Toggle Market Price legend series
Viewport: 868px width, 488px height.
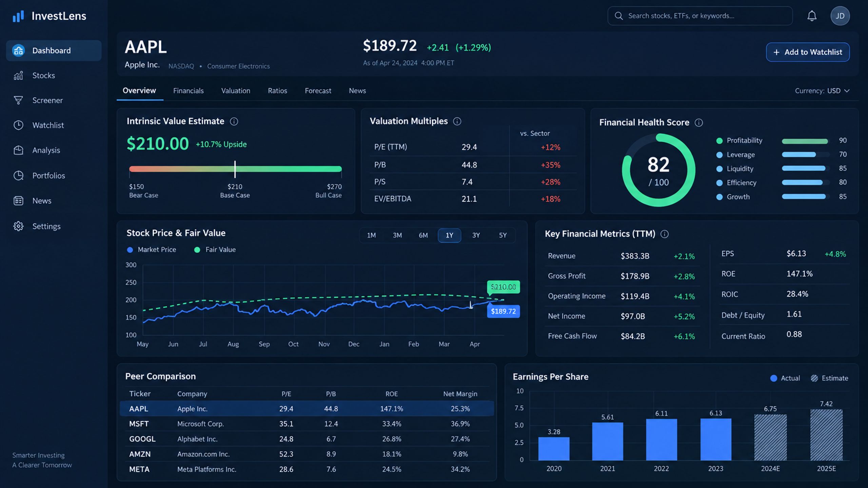[152, 250]
